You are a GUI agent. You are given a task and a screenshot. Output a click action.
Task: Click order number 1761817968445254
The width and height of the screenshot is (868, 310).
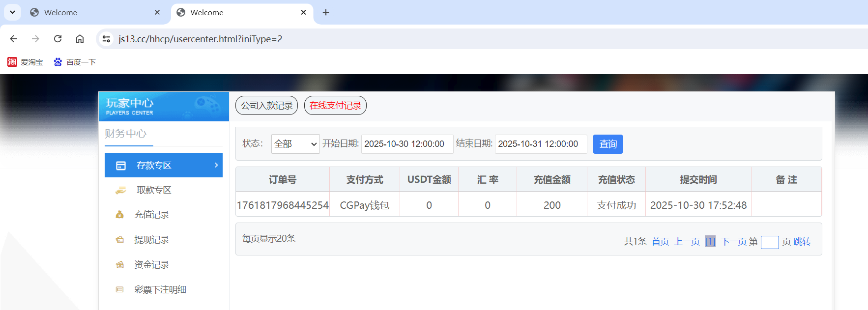coord(283,205)
